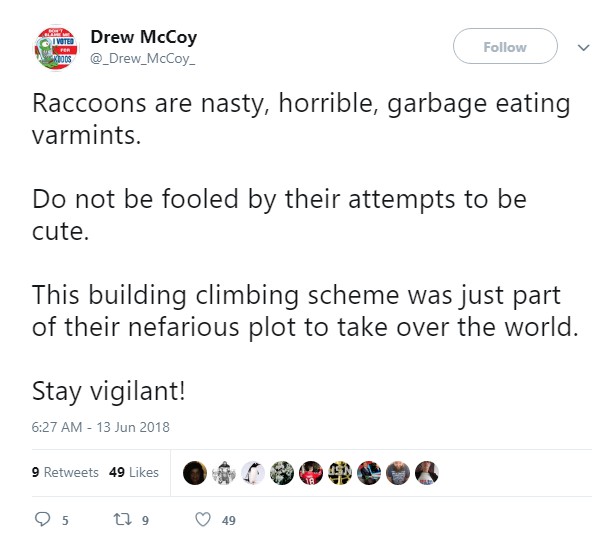Viewport: 613px width, 534px height.
Task: Open Drew McCoy's profile picture
Action: [57, 48]
